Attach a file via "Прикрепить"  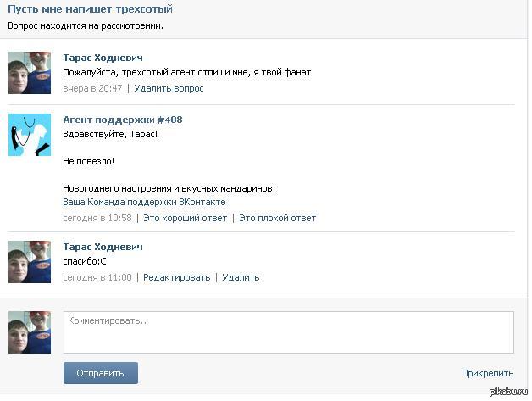488,373
